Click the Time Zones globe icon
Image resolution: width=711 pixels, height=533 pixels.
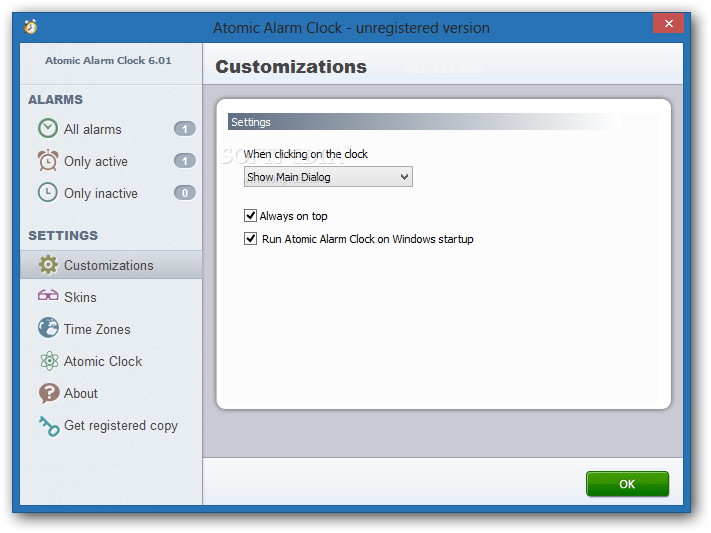pos(48,328)
